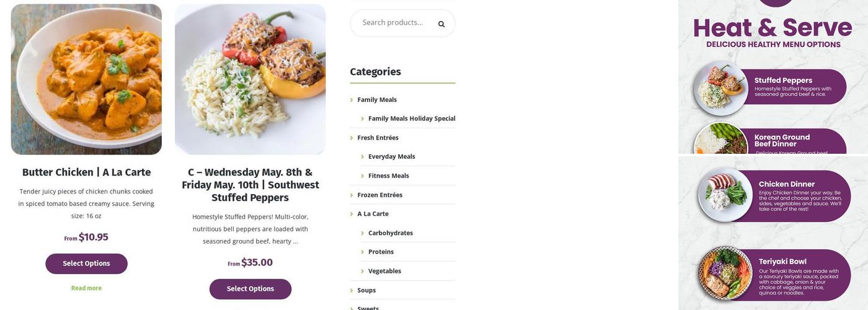The image size is (868, 310).
Task: Open Southwest Stuffed Peppers product photo
Action: 250,79
